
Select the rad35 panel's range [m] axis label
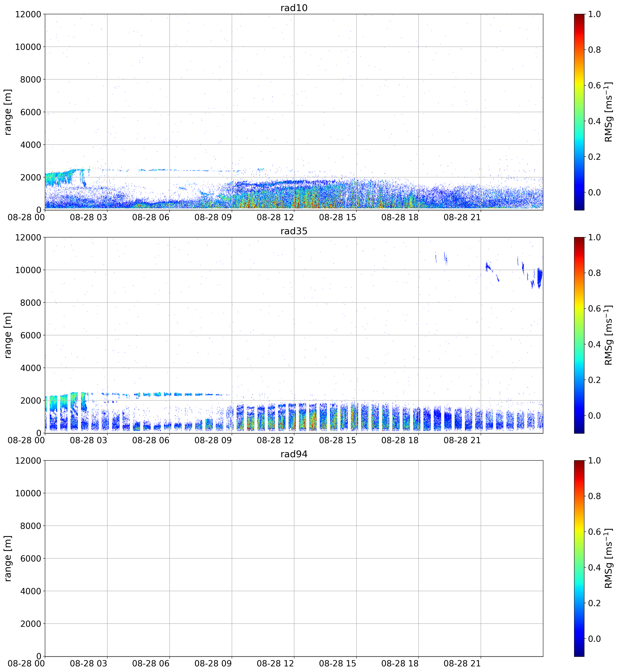[8, 335]
